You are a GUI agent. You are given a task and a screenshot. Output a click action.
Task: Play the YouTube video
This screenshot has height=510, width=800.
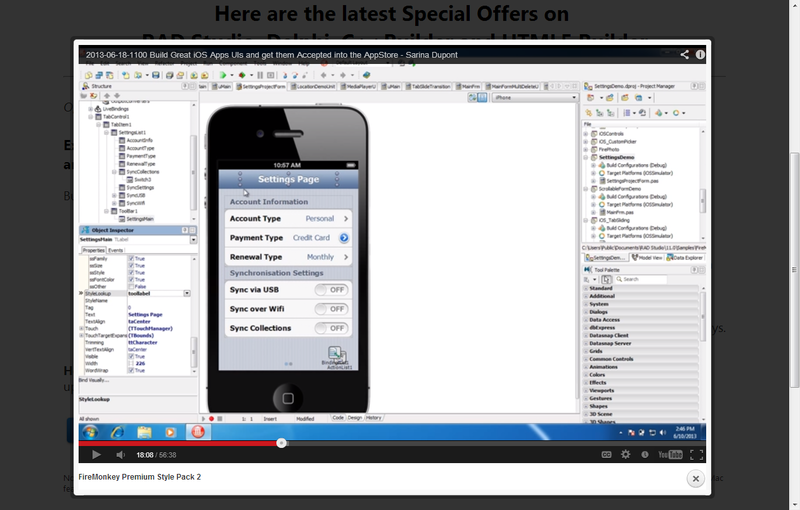pyautogui.click(x=96, y=454)
